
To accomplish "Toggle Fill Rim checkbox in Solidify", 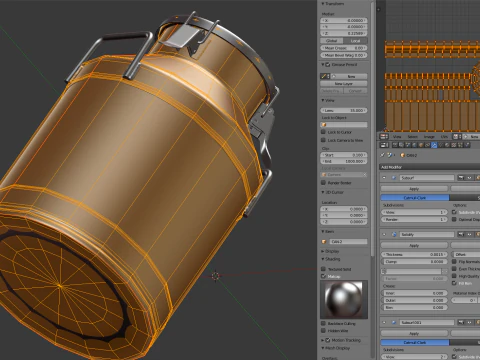I will point(454,283).
